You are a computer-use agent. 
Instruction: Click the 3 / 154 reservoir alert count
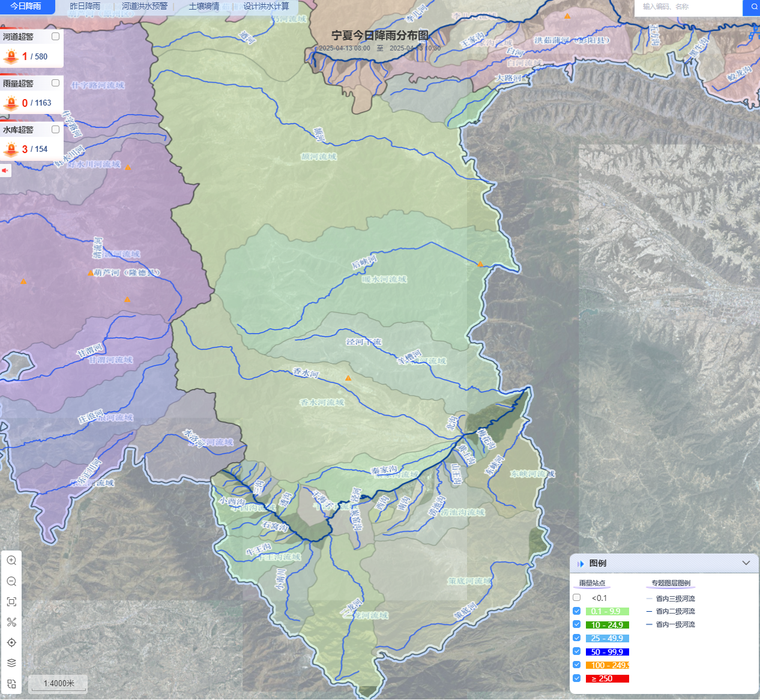[35, 149]
